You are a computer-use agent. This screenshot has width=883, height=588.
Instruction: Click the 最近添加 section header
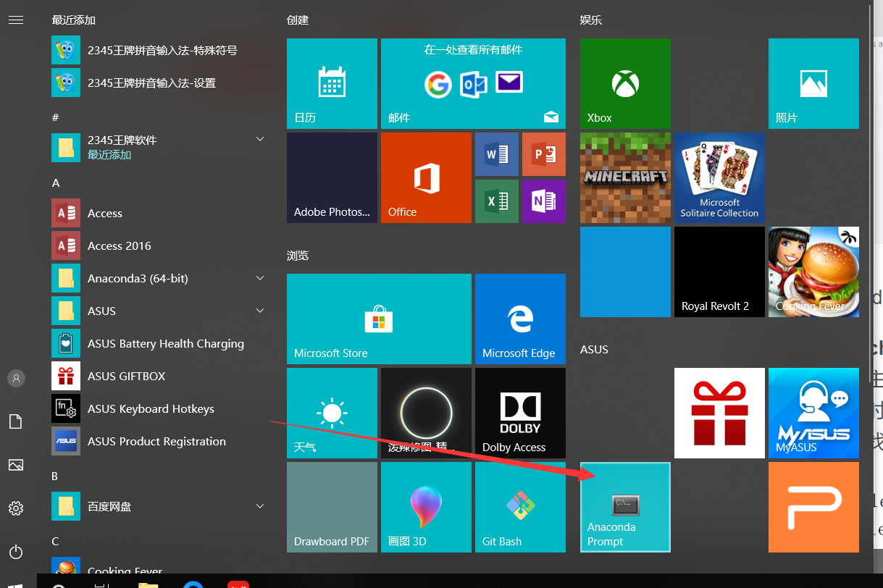coord(74,20)
